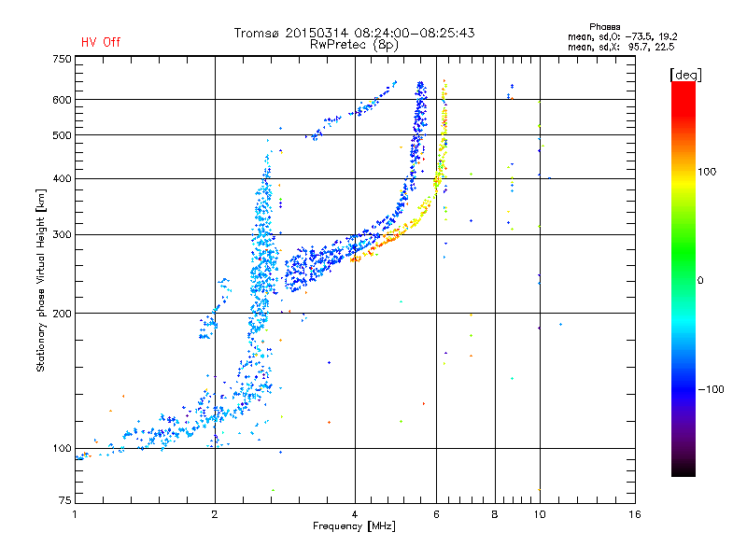Click the y-axis tick label '500'
This screenshot has height=560, width=747.
tap(62, 135)
